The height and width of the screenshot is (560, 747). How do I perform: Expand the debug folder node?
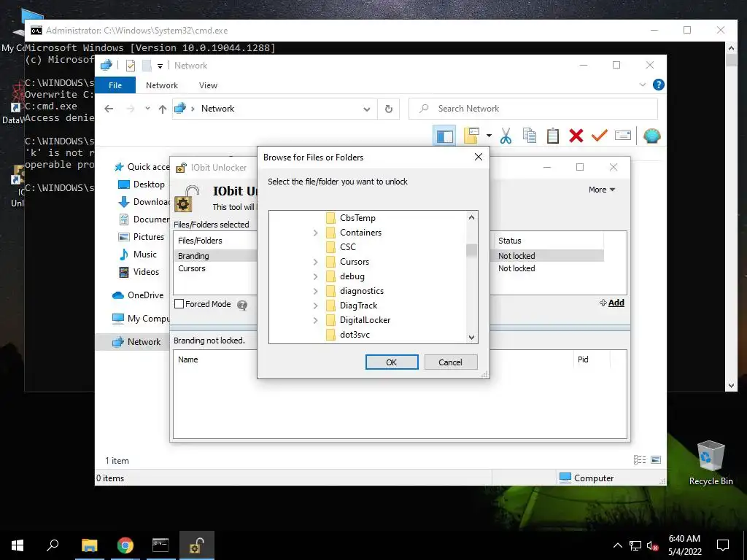[315, 276]
